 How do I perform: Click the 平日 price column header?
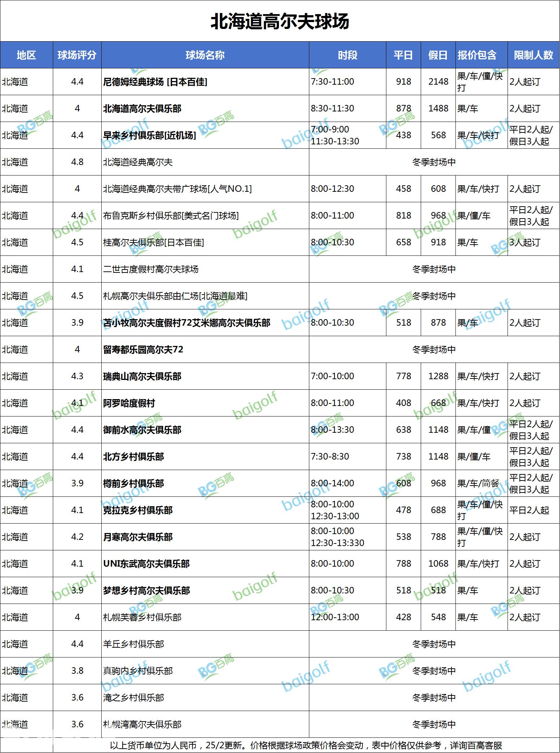pyautogui.click(x=403, y=55)
